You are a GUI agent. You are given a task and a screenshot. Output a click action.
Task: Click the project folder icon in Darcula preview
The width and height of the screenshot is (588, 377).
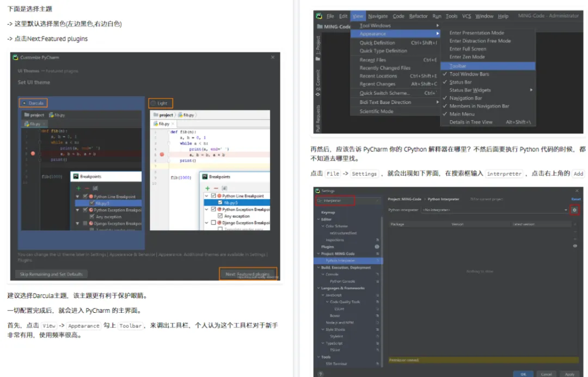coord(27,115)
